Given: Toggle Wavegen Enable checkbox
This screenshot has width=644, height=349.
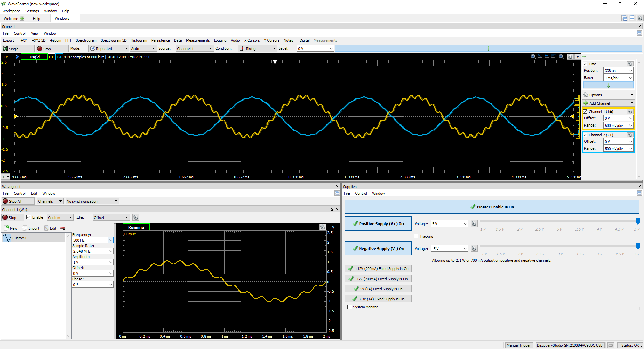Looking at the screenshot, I should 29,217.
